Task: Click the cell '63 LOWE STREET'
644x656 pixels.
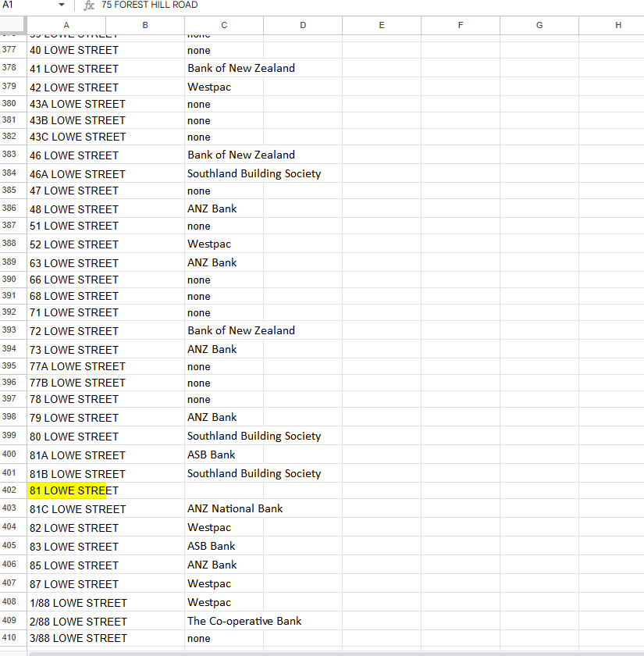Action: coord(66,262)
